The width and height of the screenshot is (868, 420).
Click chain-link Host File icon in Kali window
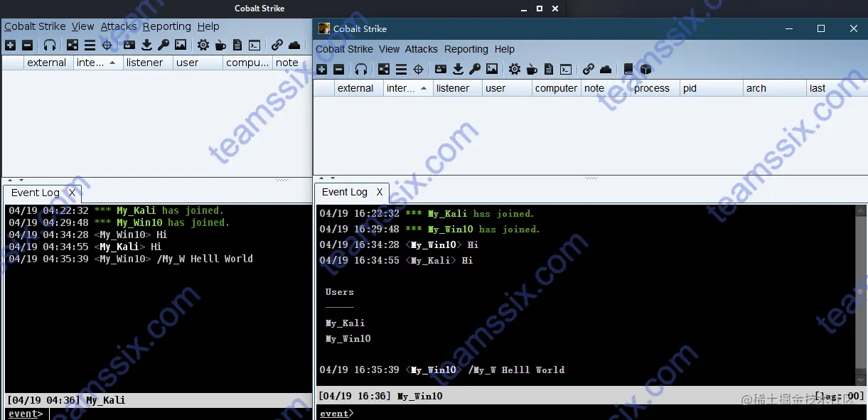click(x=277, y=45)
